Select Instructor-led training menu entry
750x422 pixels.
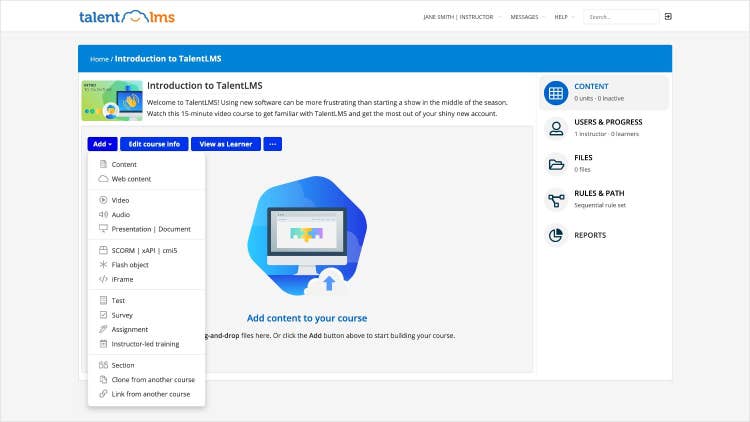coord(146,344)
